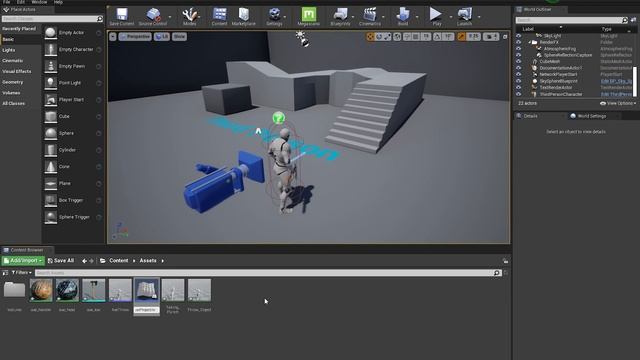Click Save All in Content Browser

point(61,260)
